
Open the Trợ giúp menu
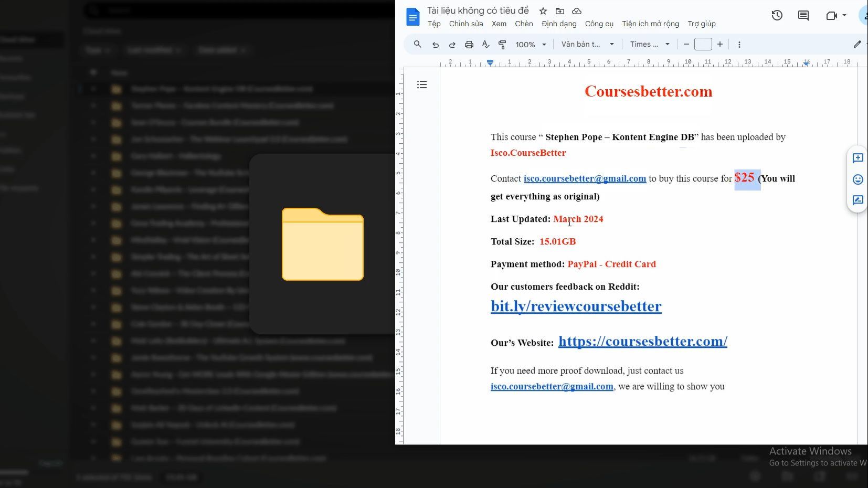tap(702, 24)
